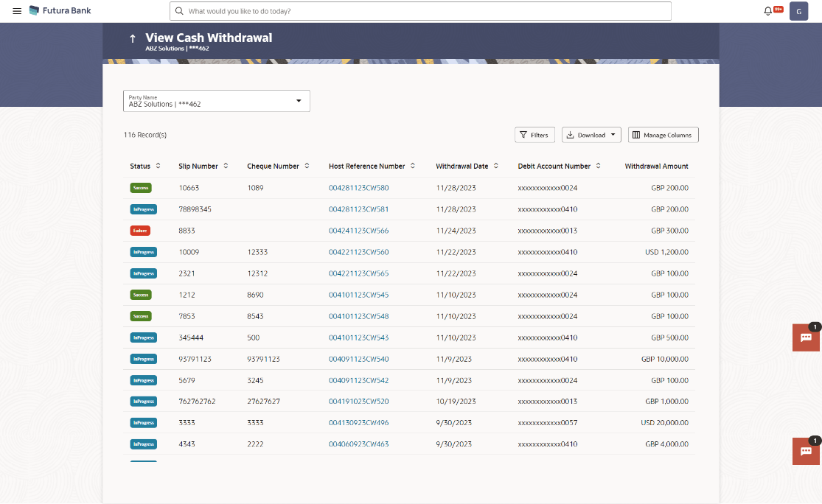Sort by Cheque Number column
Image resolution: width=822 pixels, height=504 pixels.
(307, 166)
